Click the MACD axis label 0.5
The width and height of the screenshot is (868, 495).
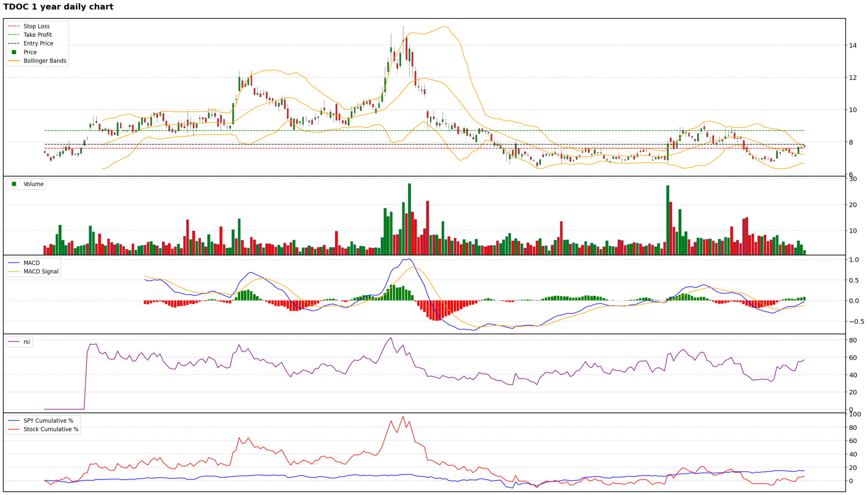point(854,280)
